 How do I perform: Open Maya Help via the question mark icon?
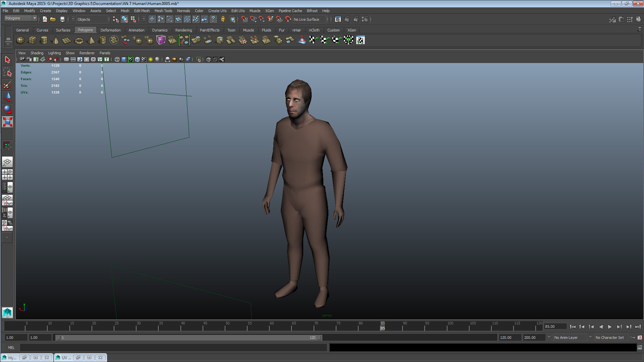tap(214, 19)
